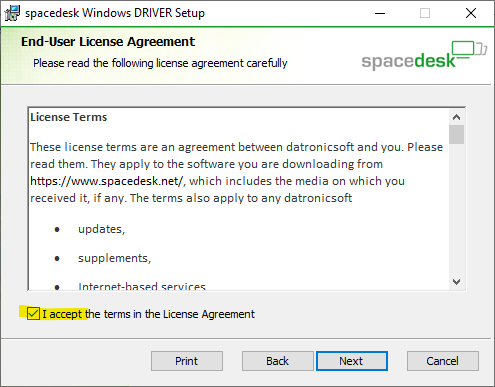Click the license text scroll-down arrow
Image resolution: width=495 pixels, height=387 pixels.
coord(456,282)
